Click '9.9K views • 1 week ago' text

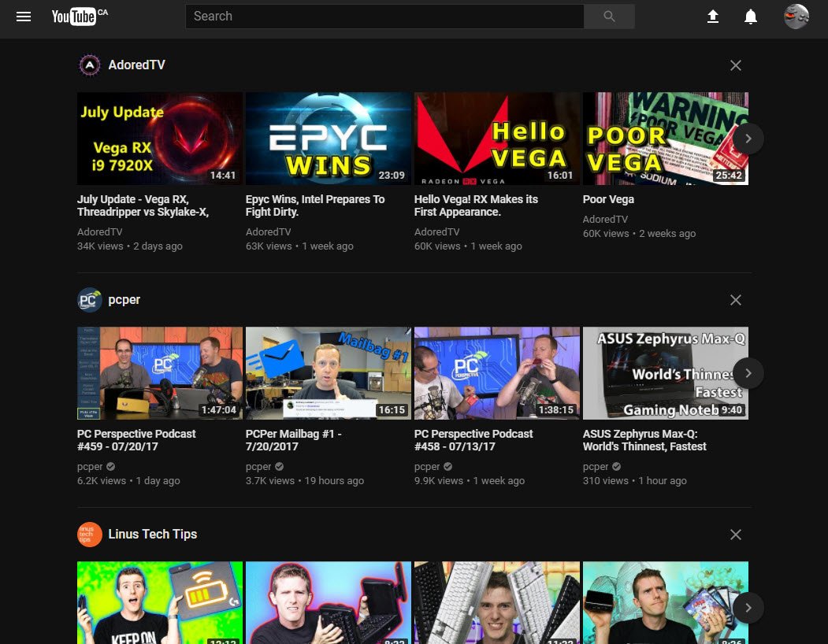[x=470, y=481]
